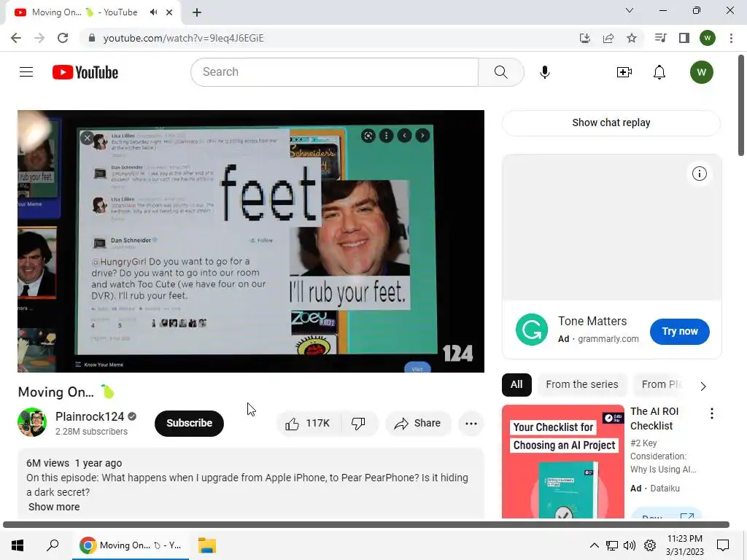This screenshot has width=747, height=560.
Task: Open settings gear in system tray
Action: tap(649, 545)
